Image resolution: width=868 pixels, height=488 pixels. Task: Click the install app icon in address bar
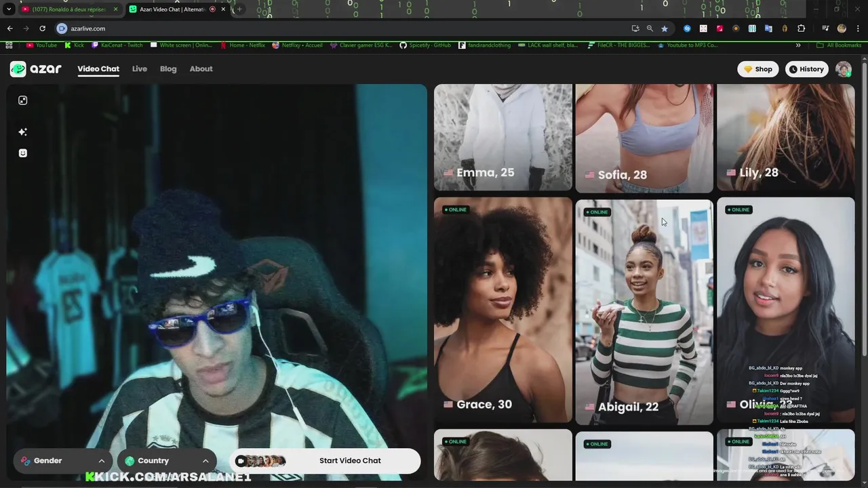click(x=635, y=28)
